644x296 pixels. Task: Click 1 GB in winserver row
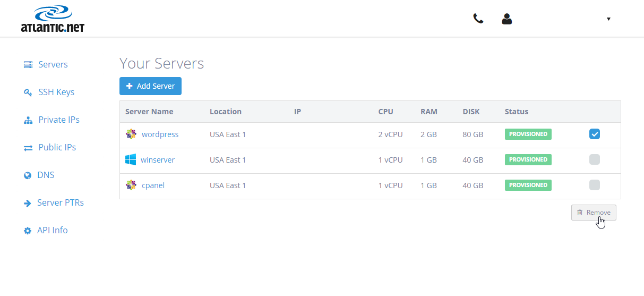[x=429, y=160]
